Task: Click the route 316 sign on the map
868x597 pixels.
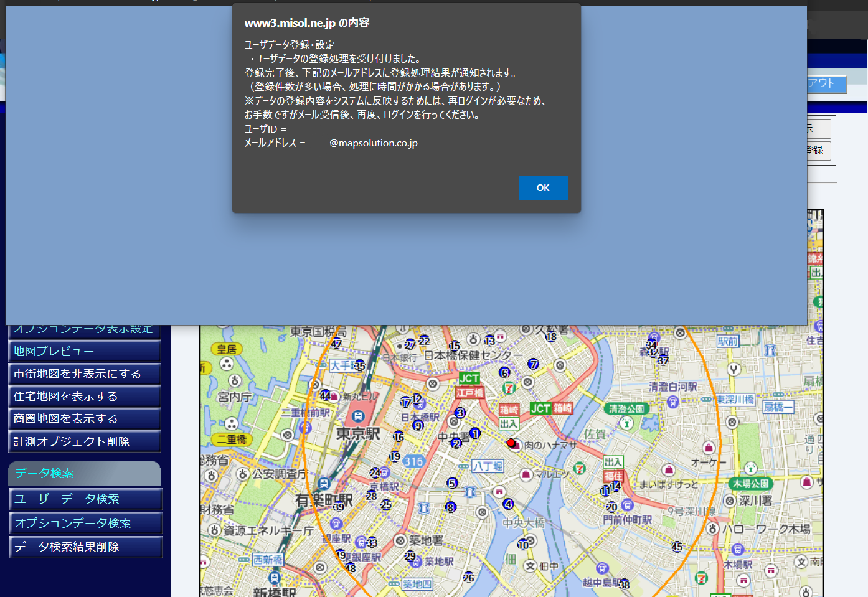Action: 413,461
